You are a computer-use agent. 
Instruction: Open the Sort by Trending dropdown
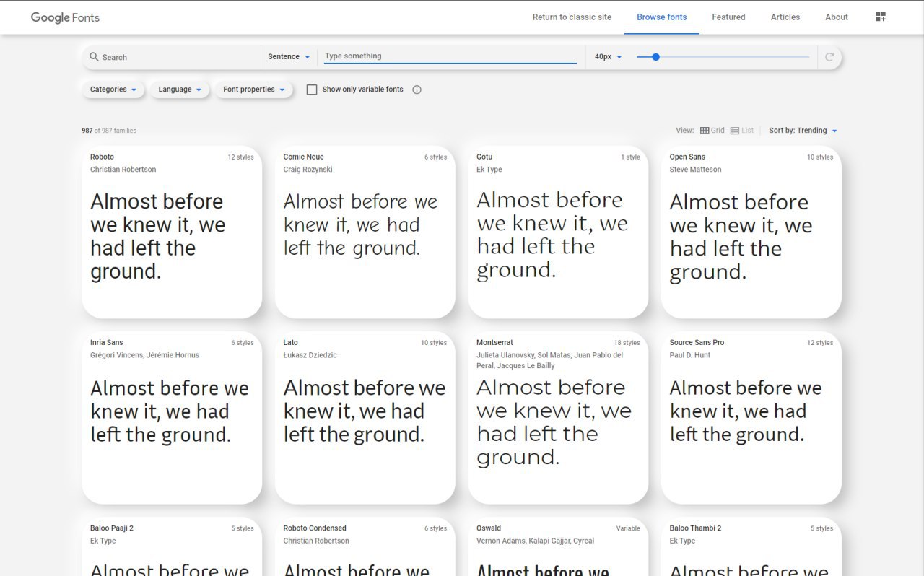pyautogui.click(x=803, y=131)
